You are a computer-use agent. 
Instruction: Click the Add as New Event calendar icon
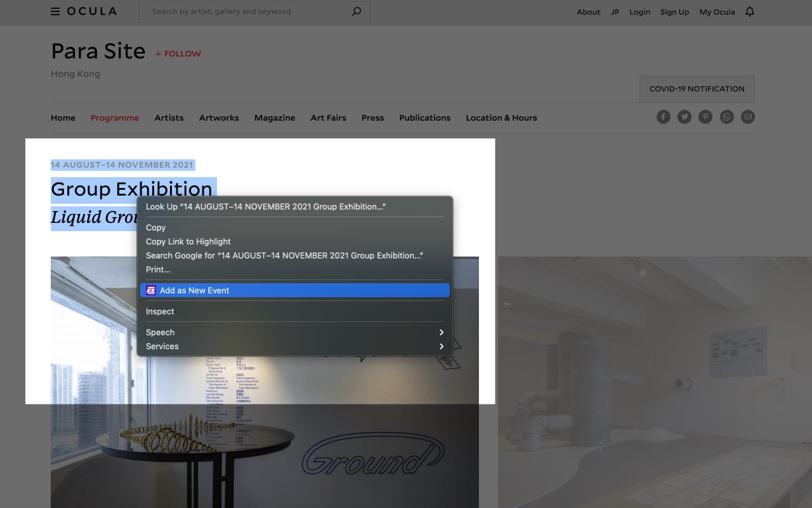click(x=151, y=290)
